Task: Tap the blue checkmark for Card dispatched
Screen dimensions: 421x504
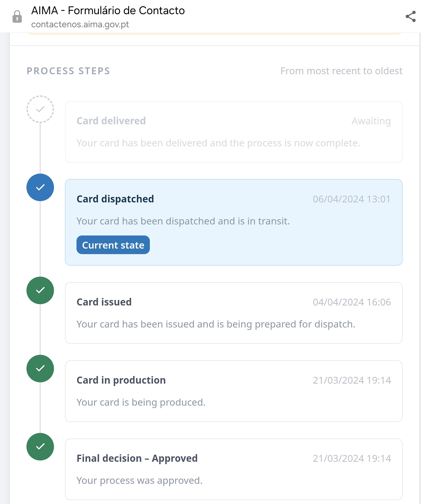Action: [40, 187]
